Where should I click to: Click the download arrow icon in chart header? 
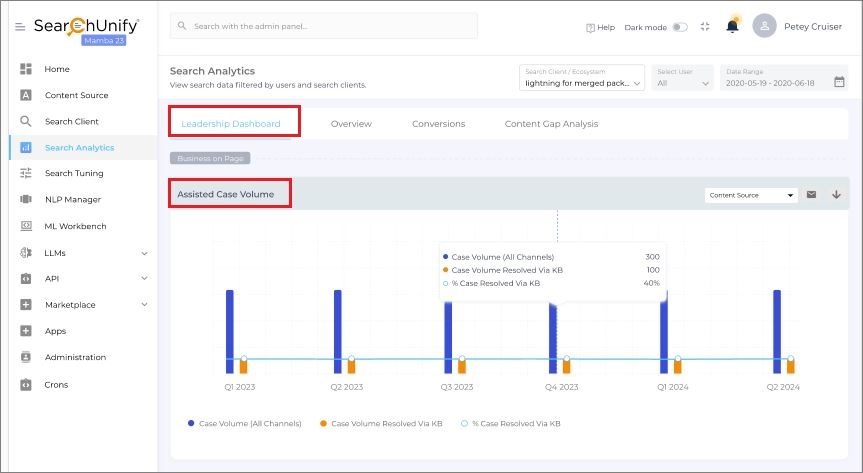tap(837, 195)
